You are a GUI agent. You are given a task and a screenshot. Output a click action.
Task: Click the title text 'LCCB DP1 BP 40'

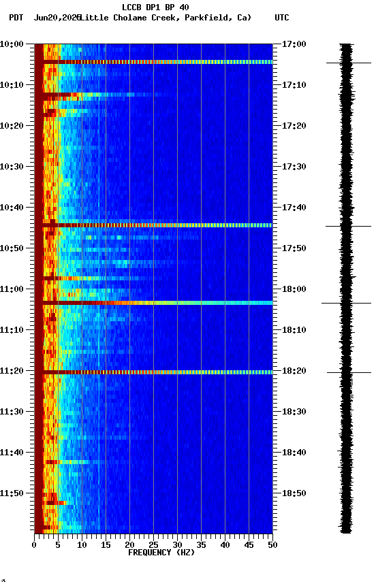click(x=155, y=7)
